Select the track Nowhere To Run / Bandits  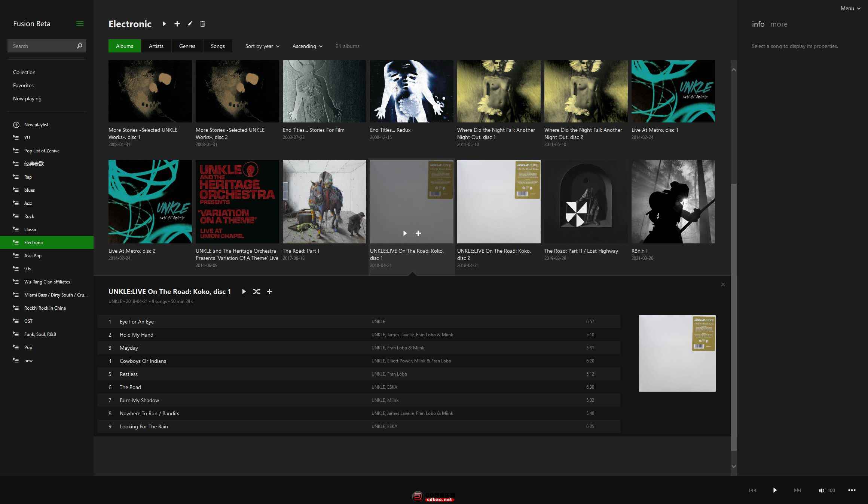(359, 413)
